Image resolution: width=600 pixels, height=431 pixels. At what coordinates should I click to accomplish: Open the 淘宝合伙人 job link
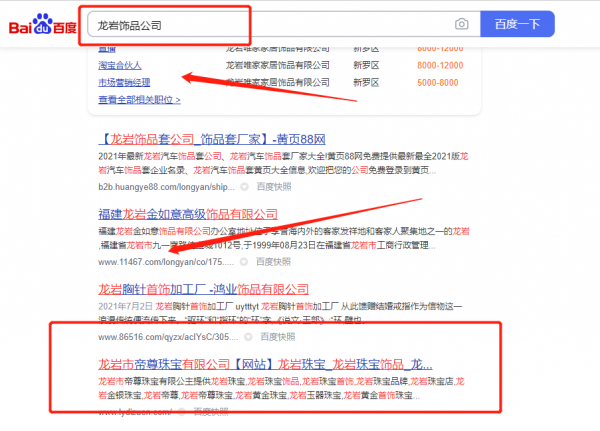click(x=119, y=65)
